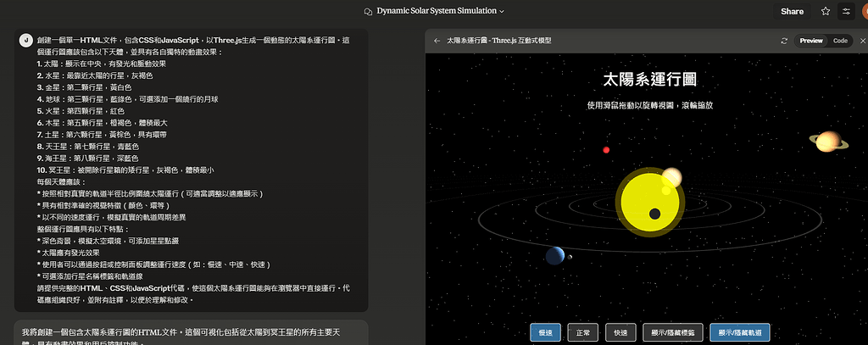
Task: Switch to the Preview view
Action: (811, 41)
